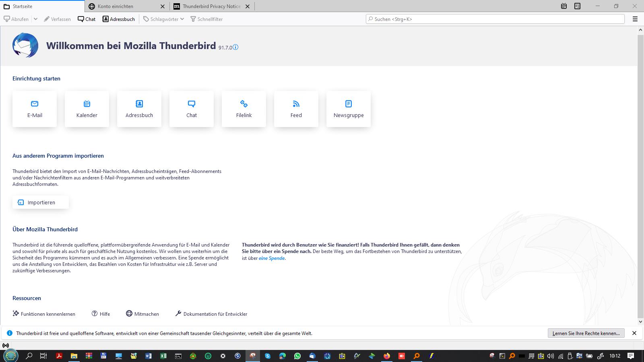Open Windows taskbar search

29,356
